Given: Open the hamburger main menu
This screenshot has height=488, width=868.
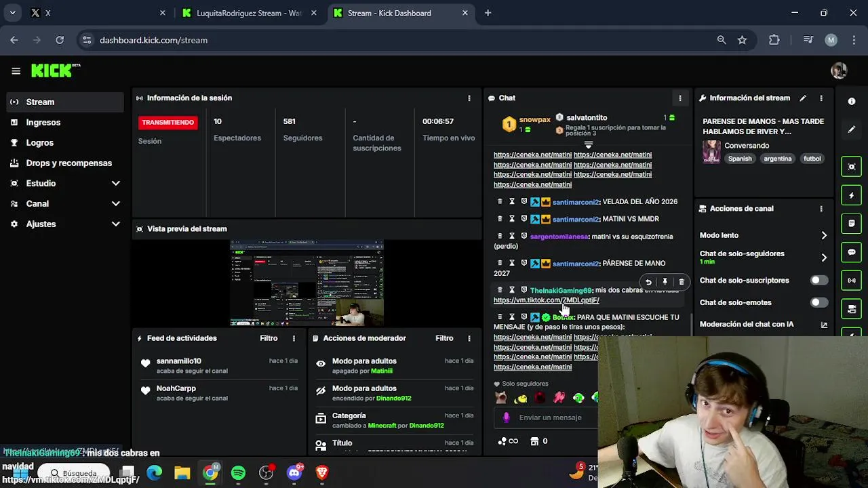Looking at the screenshot, I should pyautogui.click(x=16, y=70).
